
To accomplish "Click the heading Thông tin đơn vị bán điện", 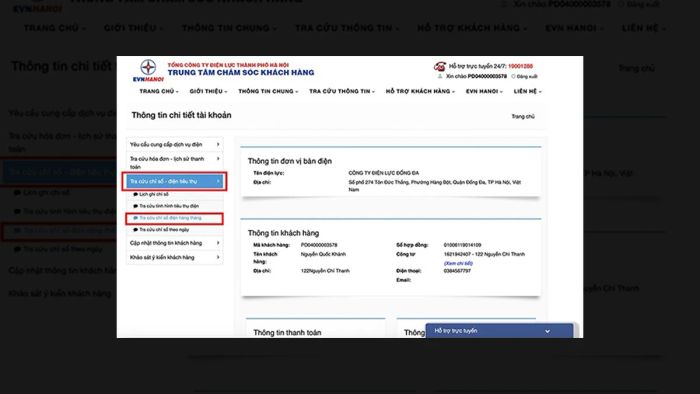I will [x=290, y=161].
